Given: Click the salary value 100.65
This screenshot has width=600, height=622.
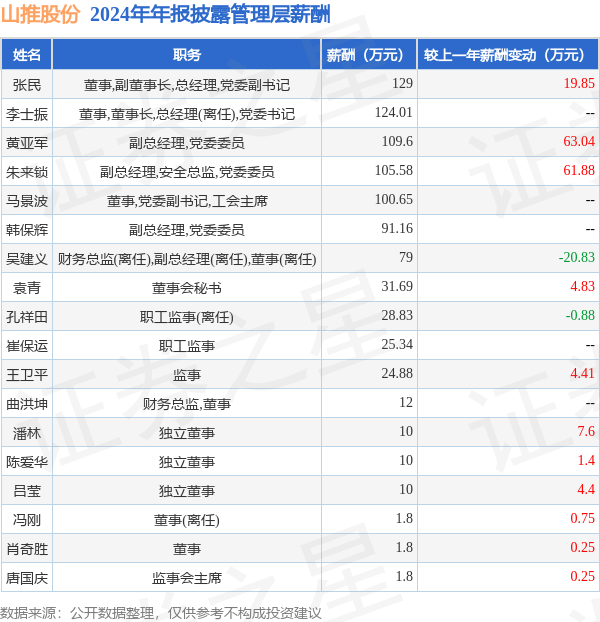Looking at the screenshot, I should coord(394,199).
